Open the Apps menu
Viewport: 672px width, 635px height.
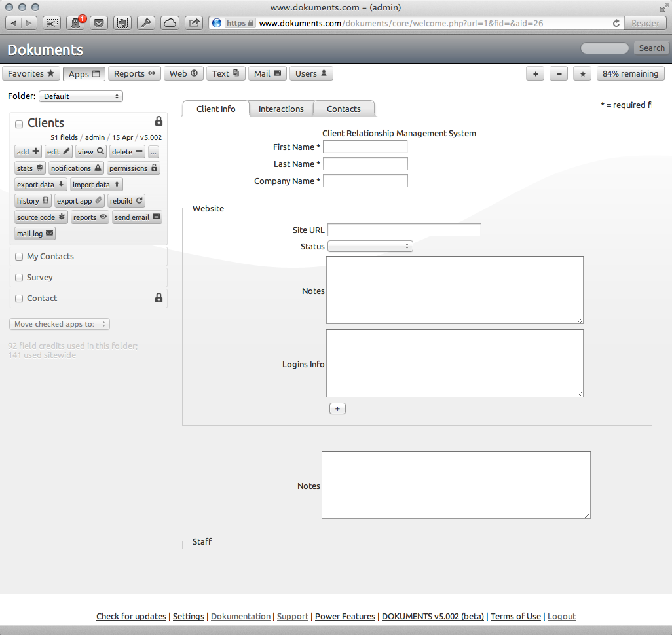pyautogui.click(x=84, y=74)
